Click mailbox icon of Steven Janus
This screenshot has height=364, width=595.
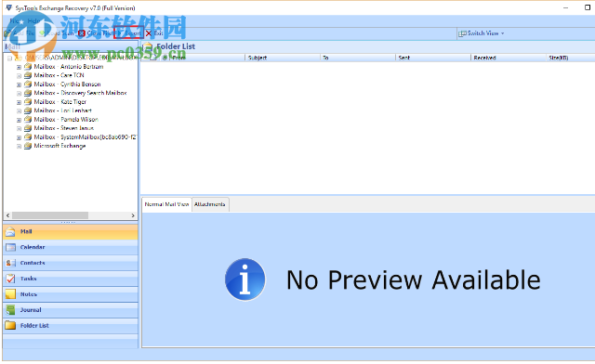(x=28, y=128)
